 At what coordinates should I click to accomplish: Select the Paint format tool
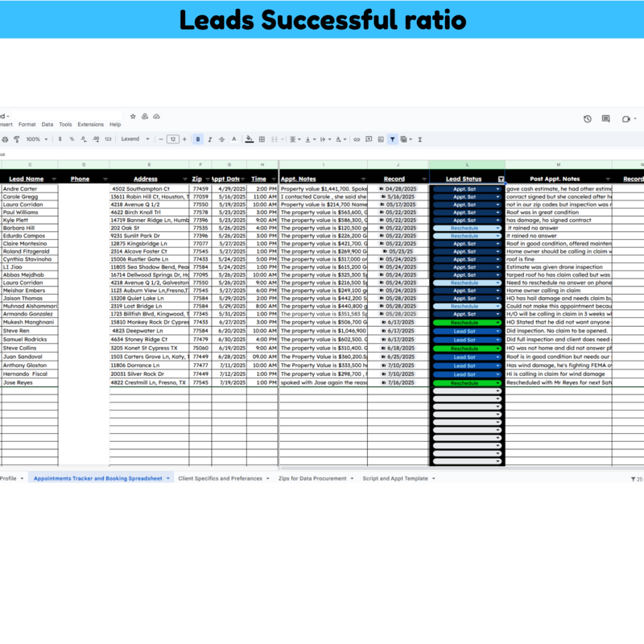[17, 138]
